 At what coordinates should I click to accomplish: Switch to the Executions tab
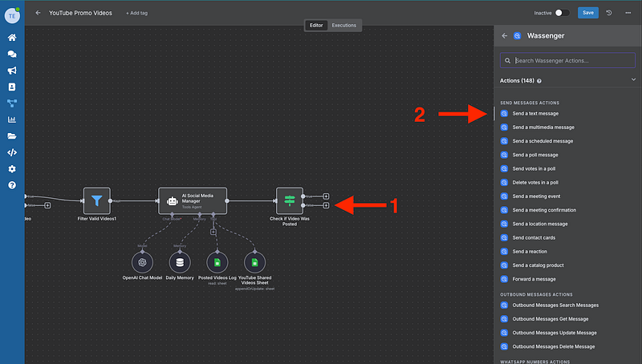click(x=344, y=26)
